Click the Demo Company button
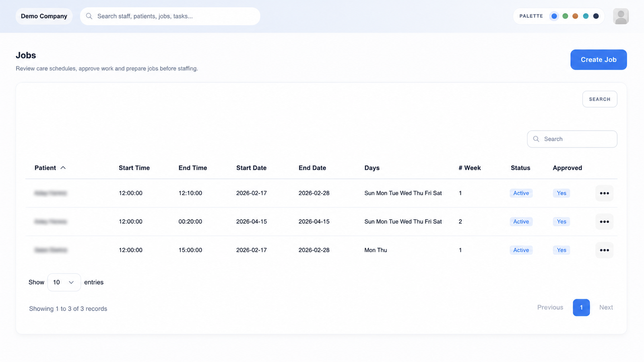Viewport: 644px width, 362px height. tap(44, 16)
